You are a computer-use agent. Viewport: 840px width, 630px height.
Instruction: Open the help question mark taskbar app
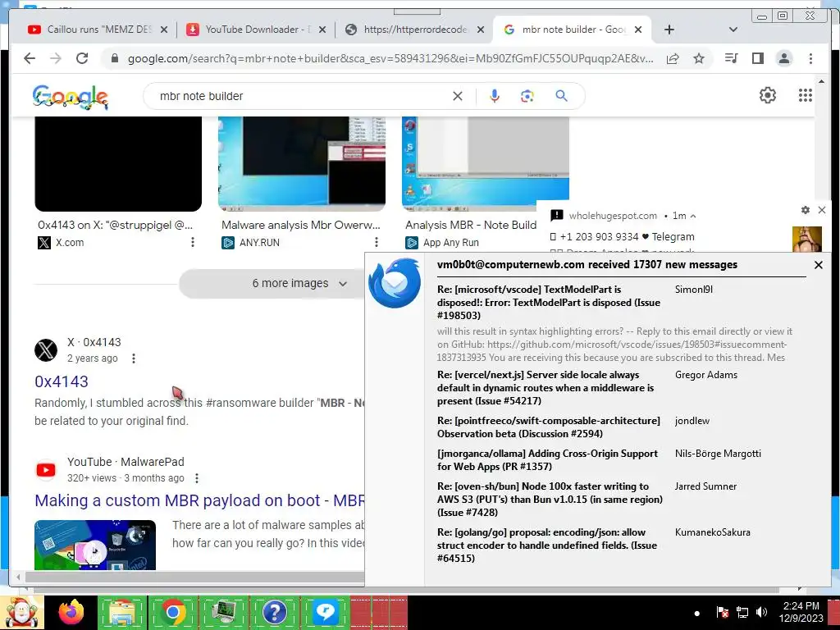274,612
